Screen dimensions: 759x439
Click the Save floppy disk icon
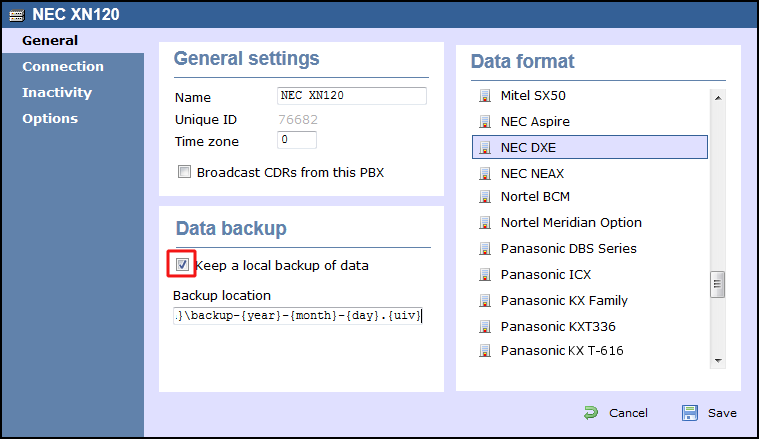[x=690, y=412]
